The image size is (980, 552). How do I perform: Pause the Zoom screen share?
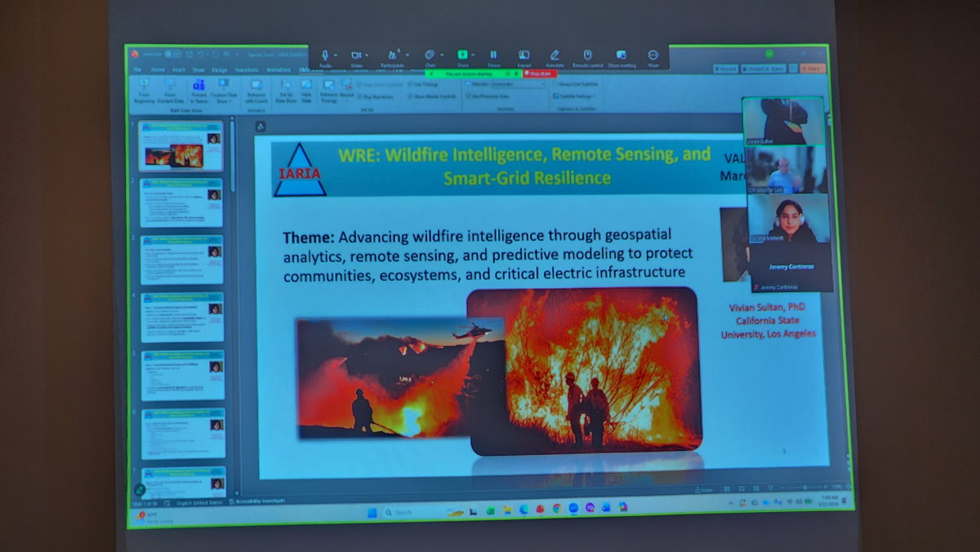click(493, 56)
